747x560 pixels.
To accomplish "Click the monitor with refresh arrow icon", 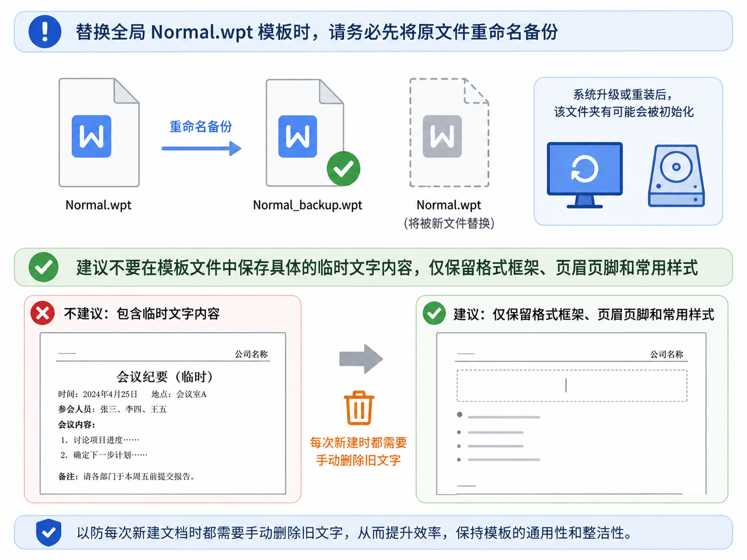I will pos(584,175).
